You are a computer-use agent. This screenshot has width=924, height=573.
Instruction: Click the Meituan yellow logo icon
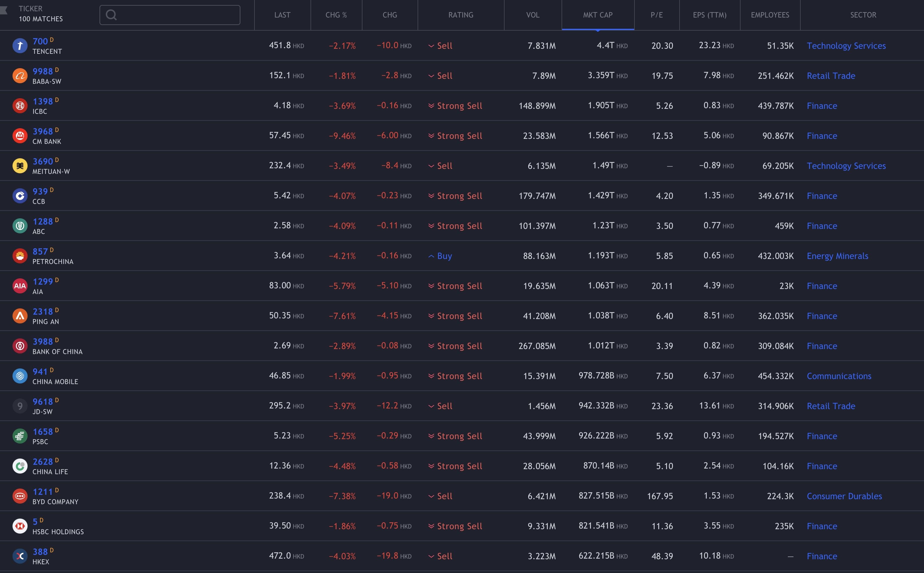click(x=20, y=165)
